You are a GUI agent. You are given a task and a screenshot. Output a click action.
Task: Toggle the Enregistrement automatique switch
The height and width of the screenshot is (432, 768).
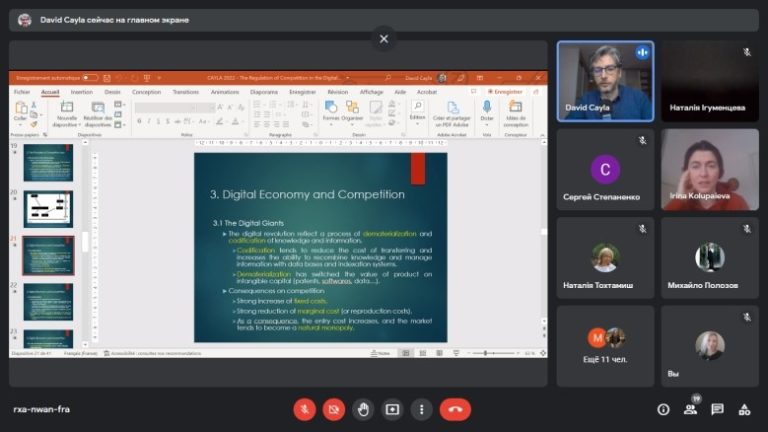click(x=90, y=77)
